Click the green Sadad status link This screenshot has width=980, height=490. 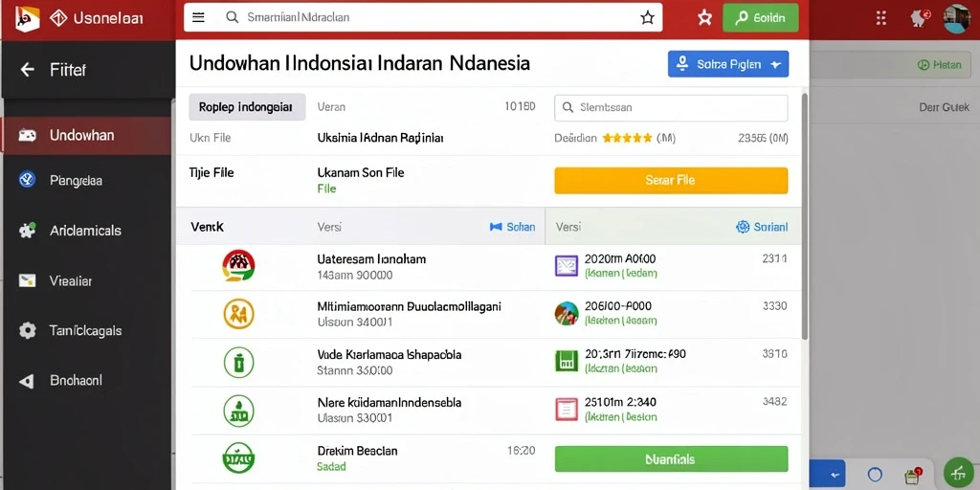[x=331, y=467]
